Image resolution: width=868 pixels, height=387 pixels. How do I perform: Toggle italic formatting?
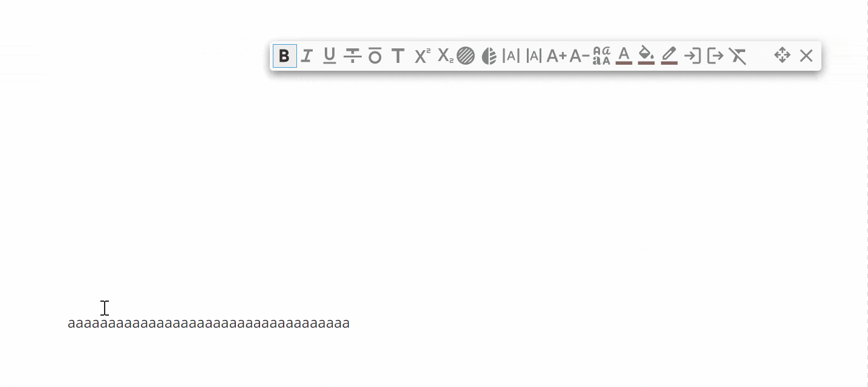(x=307, y=56)
